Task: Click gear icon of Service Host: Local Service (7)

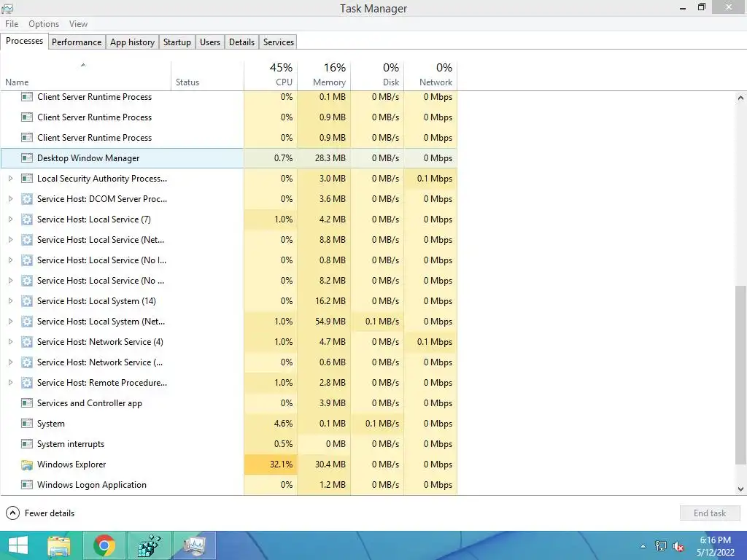Action: pos(27,219)
